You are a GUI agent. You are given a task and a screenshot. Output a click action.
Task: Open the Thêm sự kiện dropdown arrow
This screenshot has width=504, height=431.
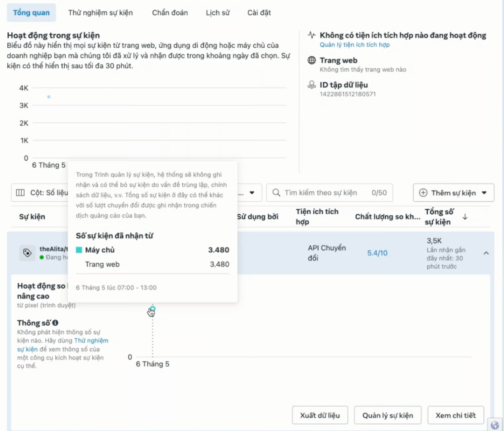tap(484, 193)
